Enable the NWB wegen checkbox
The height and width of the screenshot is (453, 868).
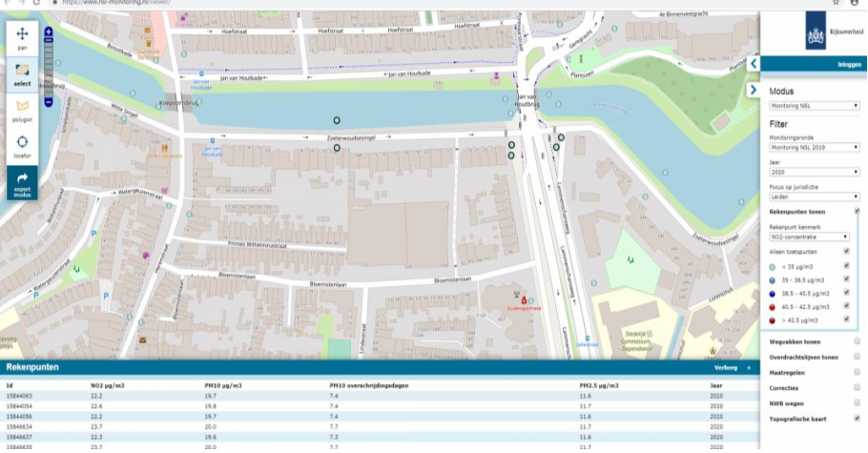point(857,403)
